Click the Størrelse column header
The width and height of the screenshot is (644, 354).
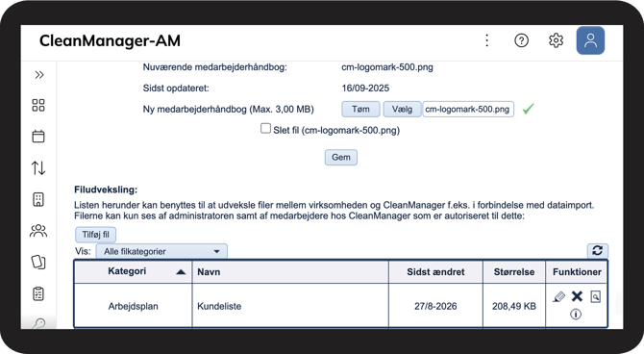point(514,271)
